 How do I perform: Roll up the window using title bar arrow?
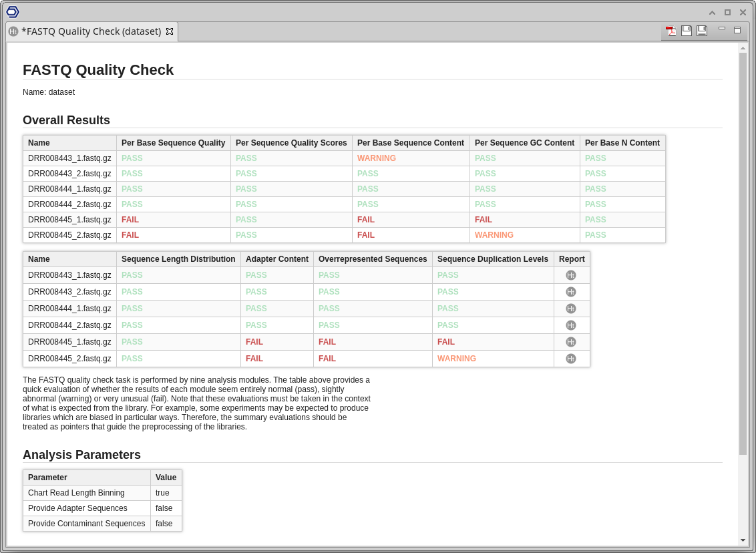712,12
